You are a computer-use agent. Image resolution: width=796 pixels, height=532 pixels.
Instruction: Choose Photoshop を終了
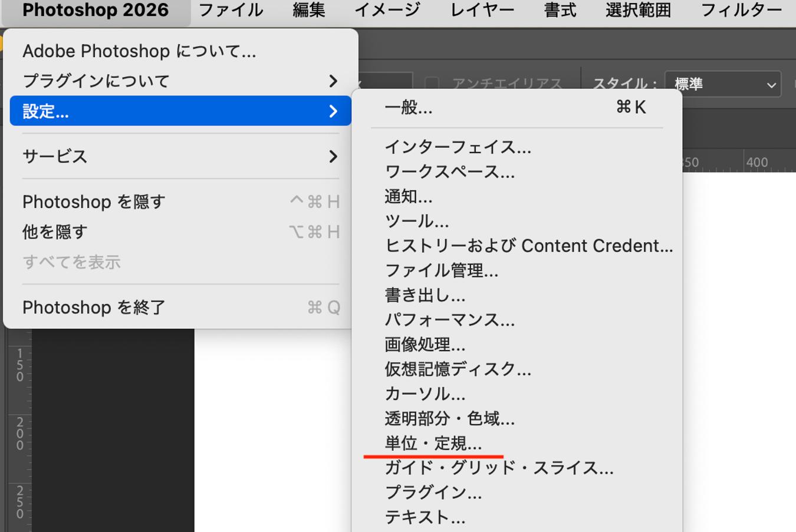point(180,308)
